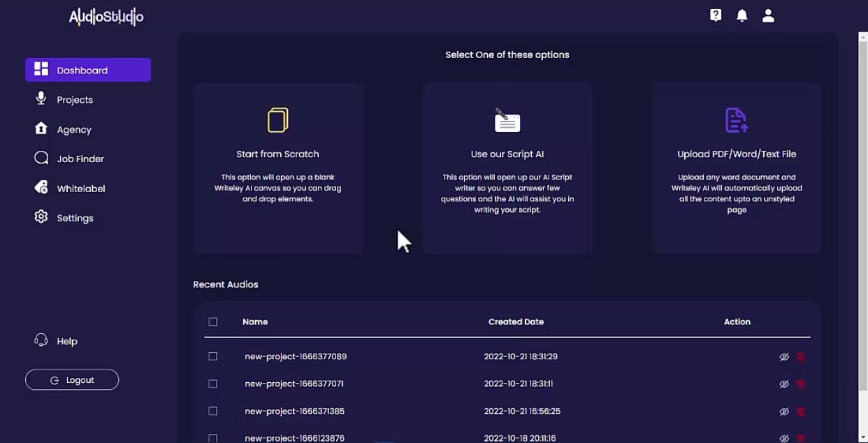The image size is (868, 443).
Task: Open Agency in the sidebar
Action: coord(74,130)
